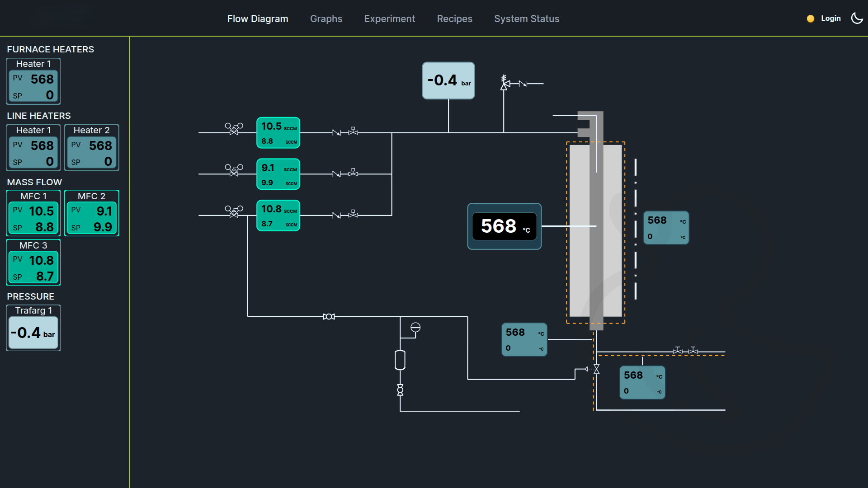
Task: Click the relief valve near pressure gauge
Action: pyautogui.click(x=505, y=83)
